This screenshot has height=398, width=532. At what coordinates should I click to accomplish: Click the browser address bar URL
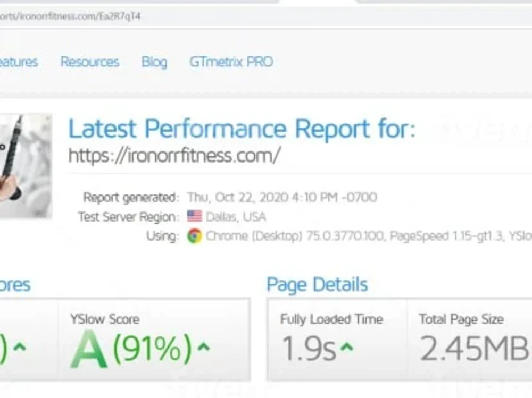(70, 16)
